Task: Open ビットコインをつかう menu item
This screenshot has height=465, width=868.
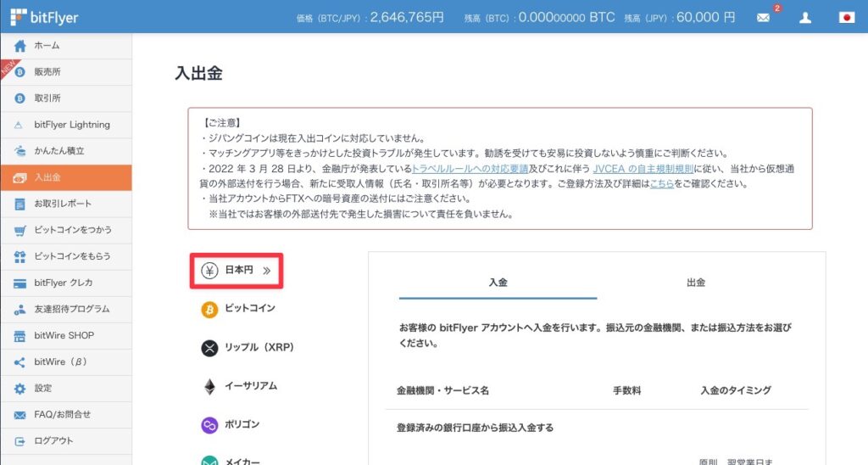Action: coord(66,230)
